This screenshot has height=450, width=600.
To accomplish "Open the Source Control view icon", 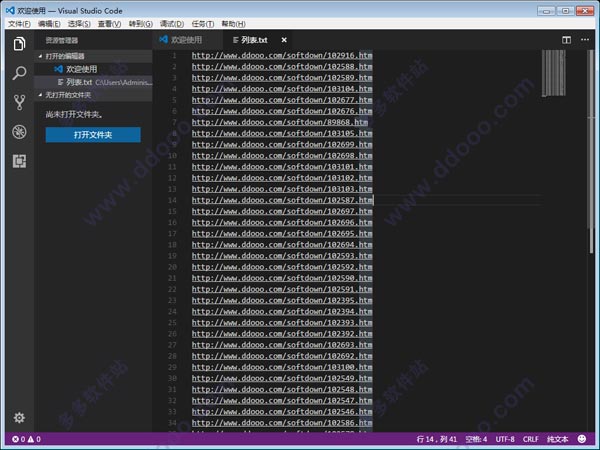I will [x=19, y=103].
